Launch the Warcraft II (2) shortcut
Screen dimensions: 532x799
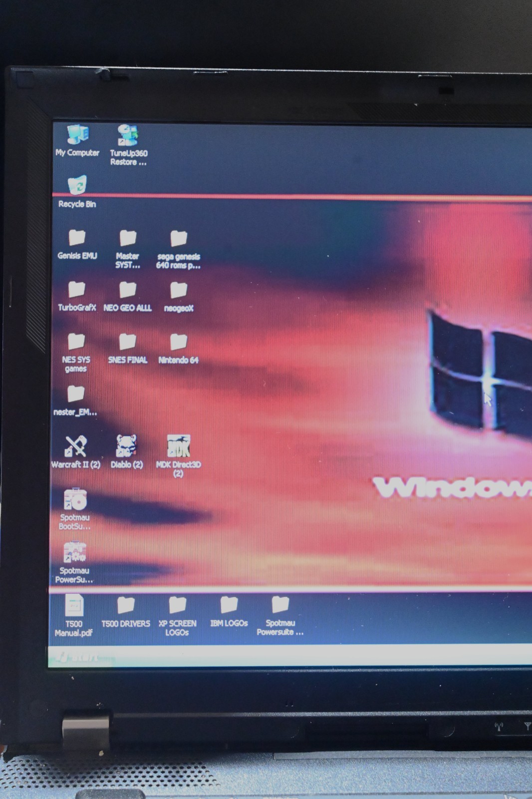(75, 452)
